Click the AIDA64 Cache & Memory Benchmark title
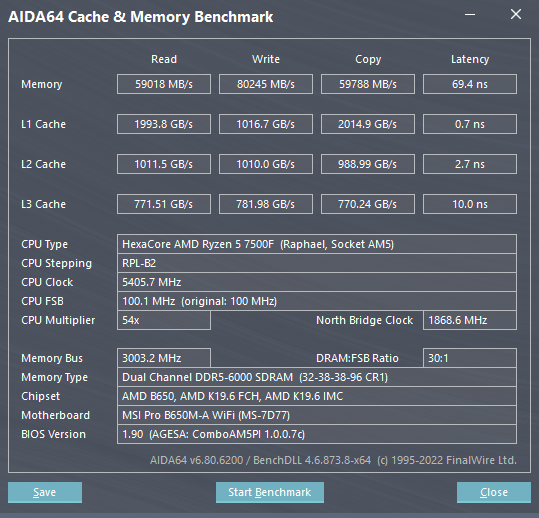The image size is (539, 518). pos(141,17)
